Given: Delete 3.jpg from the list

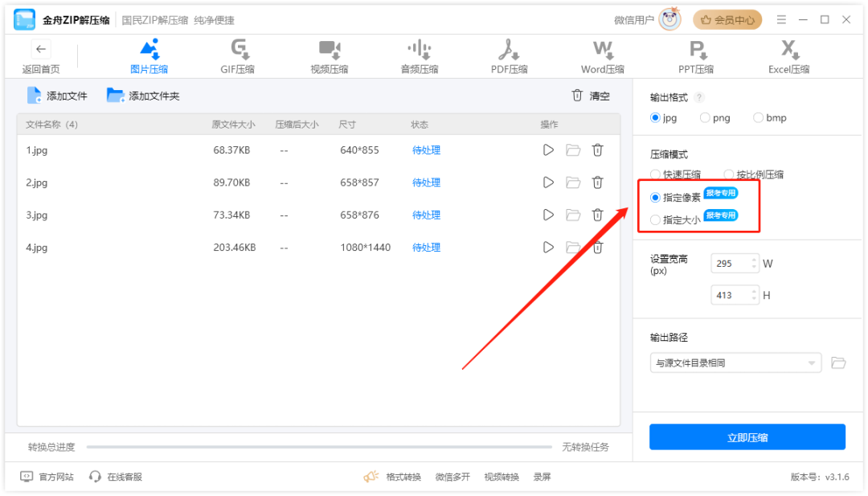Looking at the screenshot, I should point(597,215).
